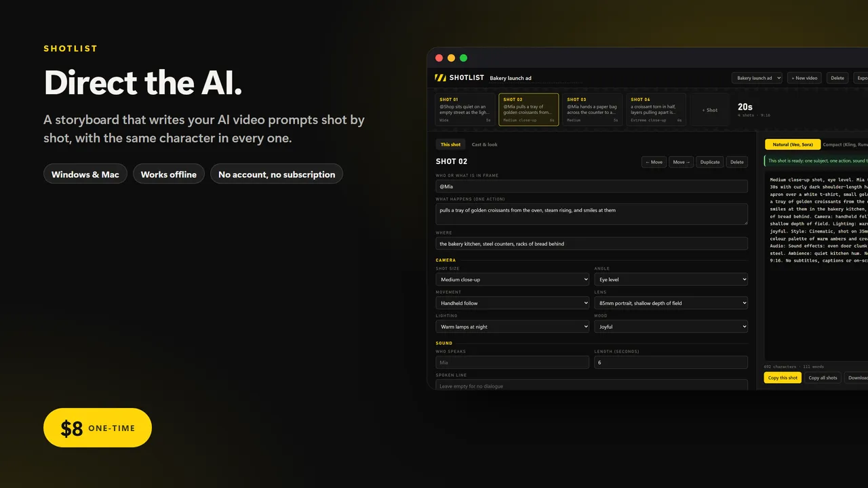
Task: Switch to the This shot tab
Action: 450,144
